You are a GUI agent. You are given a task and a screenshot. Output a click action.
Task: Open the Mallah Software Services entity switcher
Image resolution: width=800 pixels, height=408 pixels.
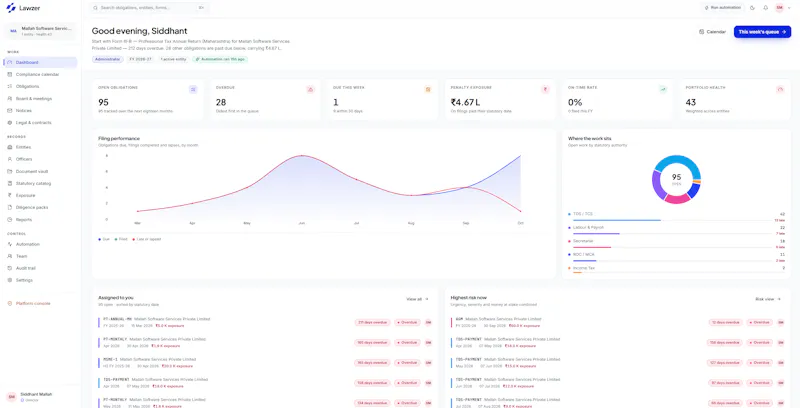40,31
